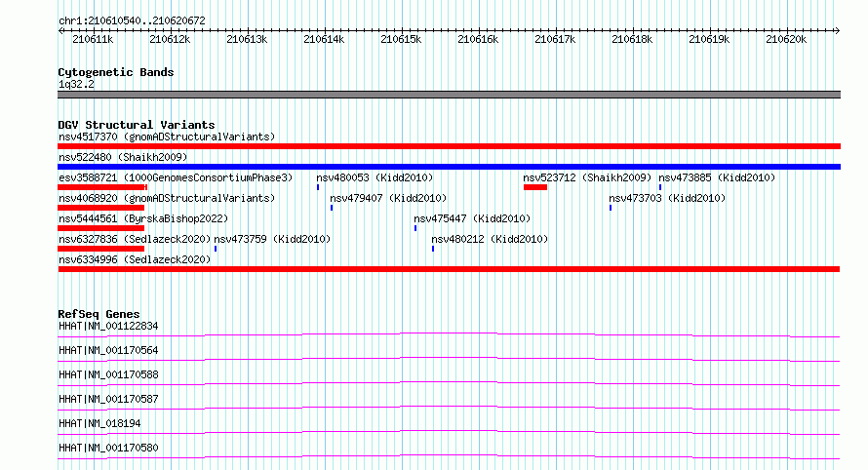
Task: Click nsv4068920 gnomAD variant label
Action: (167, 198)
